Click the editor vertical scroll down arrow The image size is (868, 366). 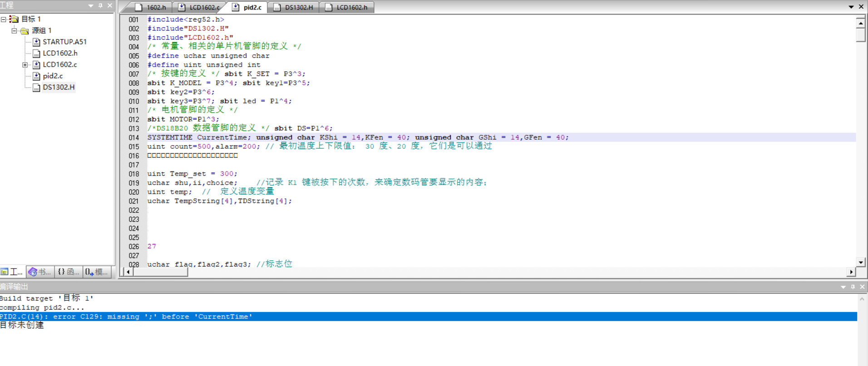861,262
